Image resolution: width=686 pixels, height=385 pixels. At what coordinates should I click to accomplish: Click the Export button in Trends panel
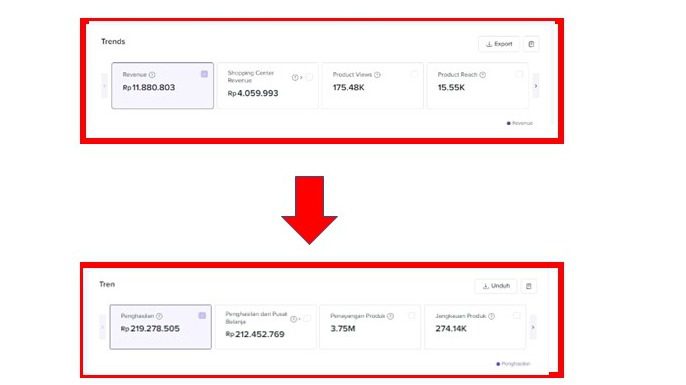click(x=499, y=44)
